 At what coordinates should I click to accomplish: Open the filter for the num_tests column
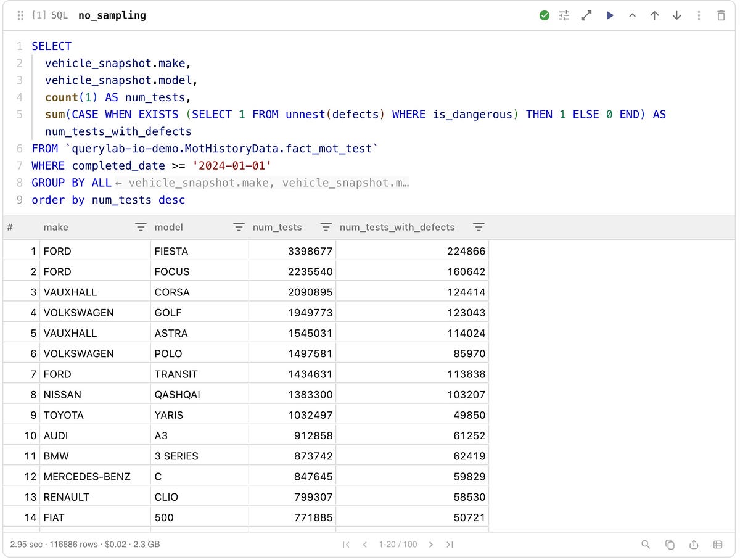pyautogui.click(x=326, y=227)
